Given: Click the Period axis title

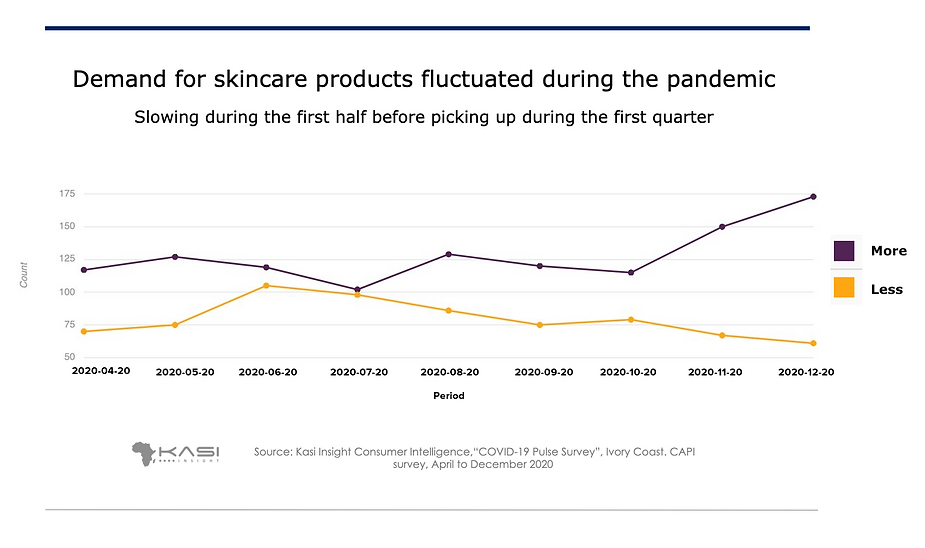Looking at the screenshot, I should point(448,395).
